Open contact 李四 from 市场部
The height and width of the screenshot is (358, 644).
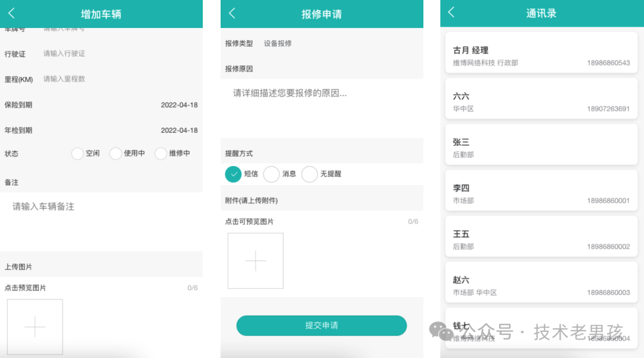coord(541,194)
